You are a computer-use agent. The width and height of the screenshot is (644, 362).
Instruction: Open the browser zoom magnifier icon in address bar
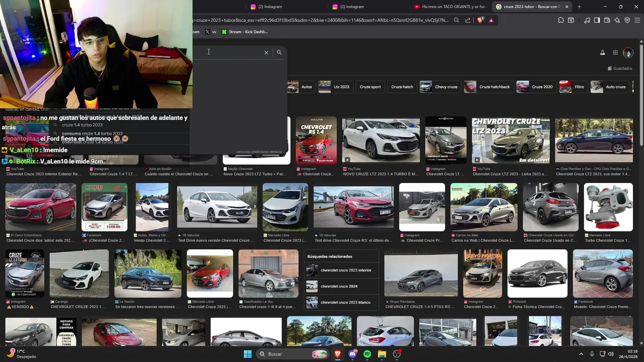[456, 20]
